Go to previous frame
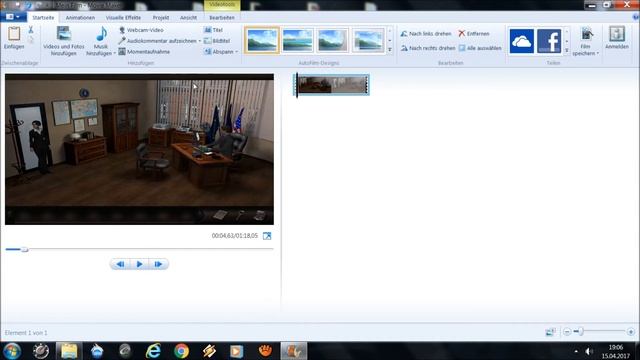The width and height of the screenshot is (640, 360). tap(120, 264)
